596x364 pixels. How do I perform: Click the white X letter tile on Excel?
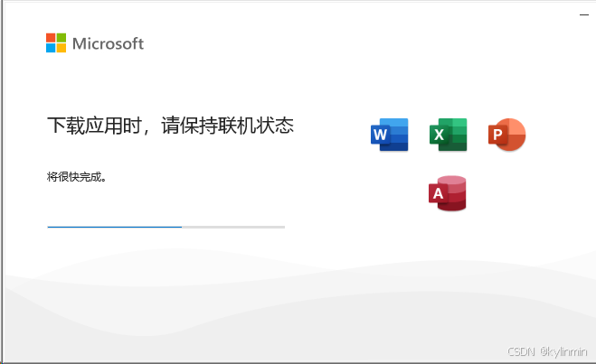point(439,135)
